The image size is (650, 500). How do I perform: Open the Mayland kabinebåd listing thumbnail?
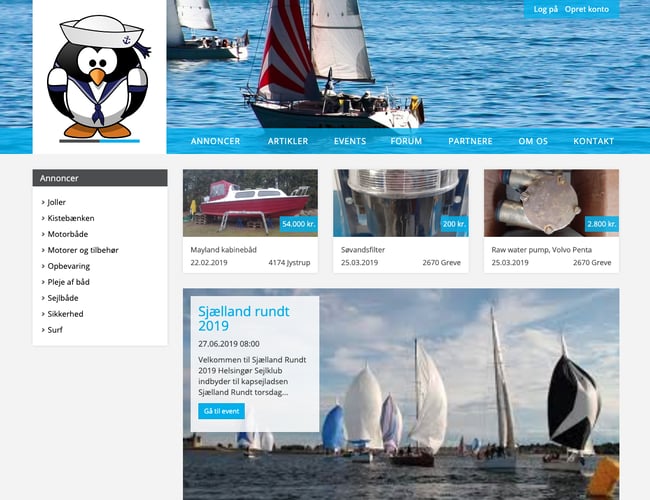(x=250, y=203)
